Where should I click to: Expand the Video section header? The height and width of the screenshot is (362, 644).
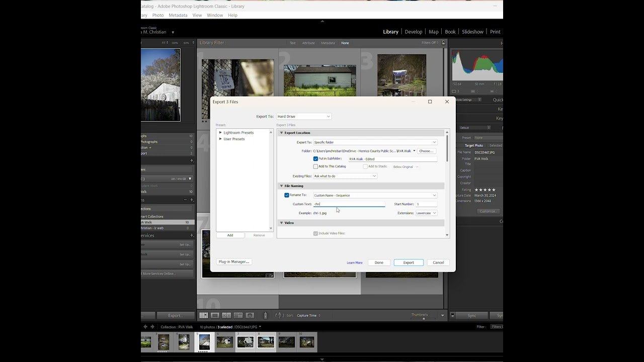[x=281, y=223]
